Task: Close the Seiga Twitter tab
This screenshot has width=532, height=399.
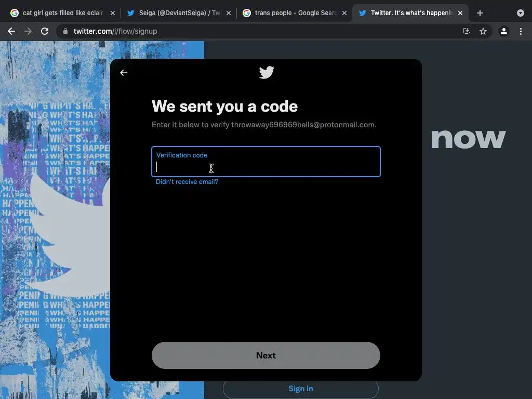Action: tap(229, 13)
